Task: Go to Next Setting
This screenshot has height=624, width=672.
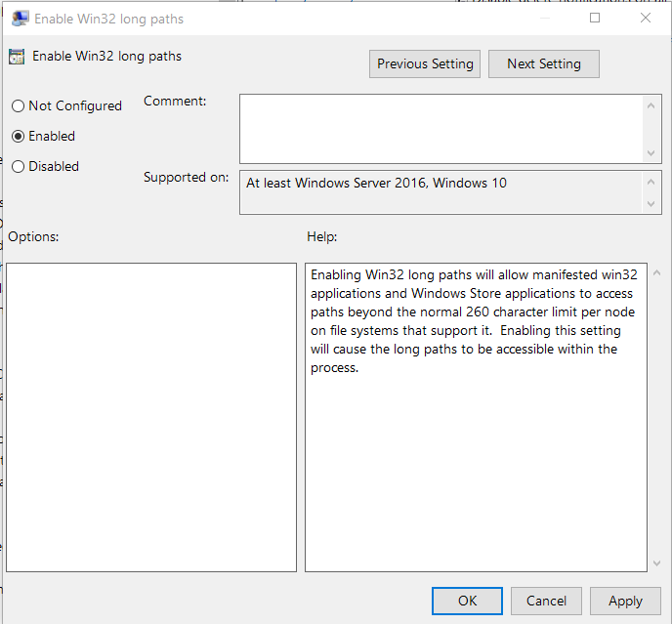Action: pyautogui.click(x=544, y=63)
